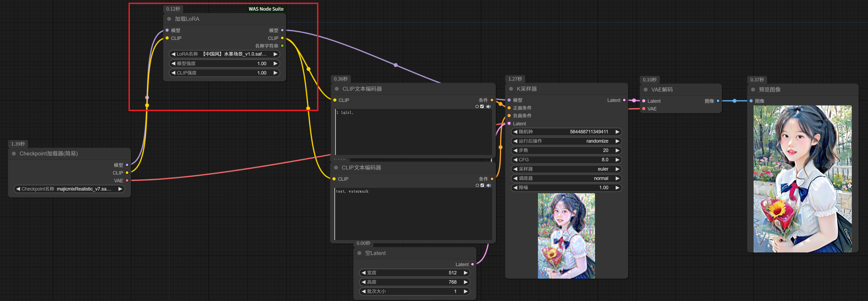
Task: Collapse the 空Latent node via title dot
Action: [x=359, y=253]
